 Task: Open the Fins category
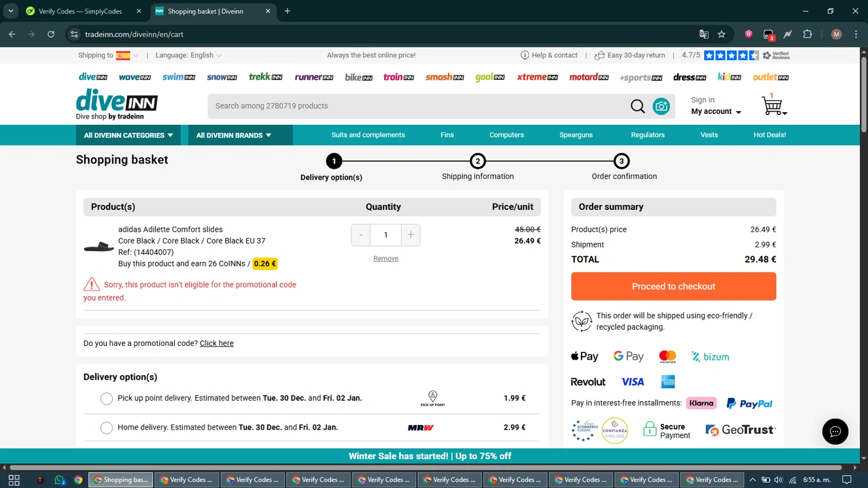tap(447, 135)
